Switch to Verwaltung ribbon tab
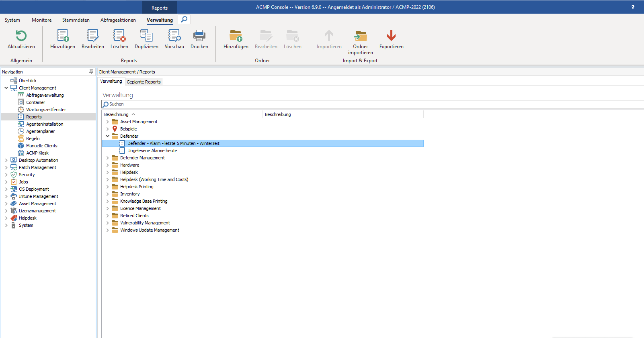 (160, 20)
